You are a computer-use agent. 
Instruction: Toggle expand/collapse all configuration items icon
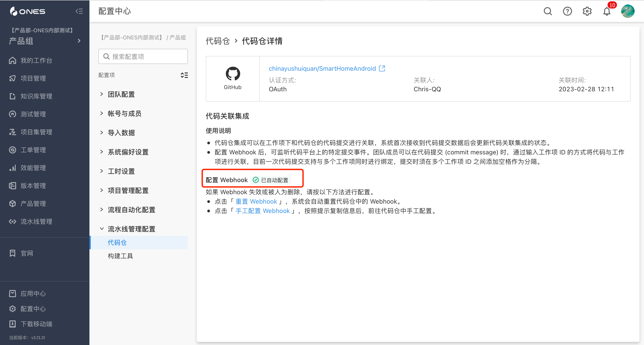184,75
